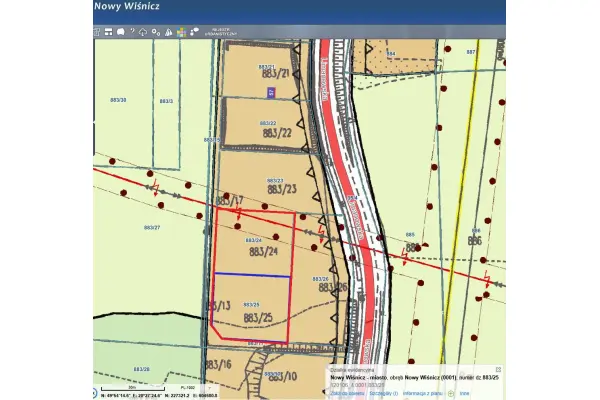This screenshot has width=600, height=400.
Task: Click the triangular measure tool icon
Action: pyautogui.click(x=168, y=32)
